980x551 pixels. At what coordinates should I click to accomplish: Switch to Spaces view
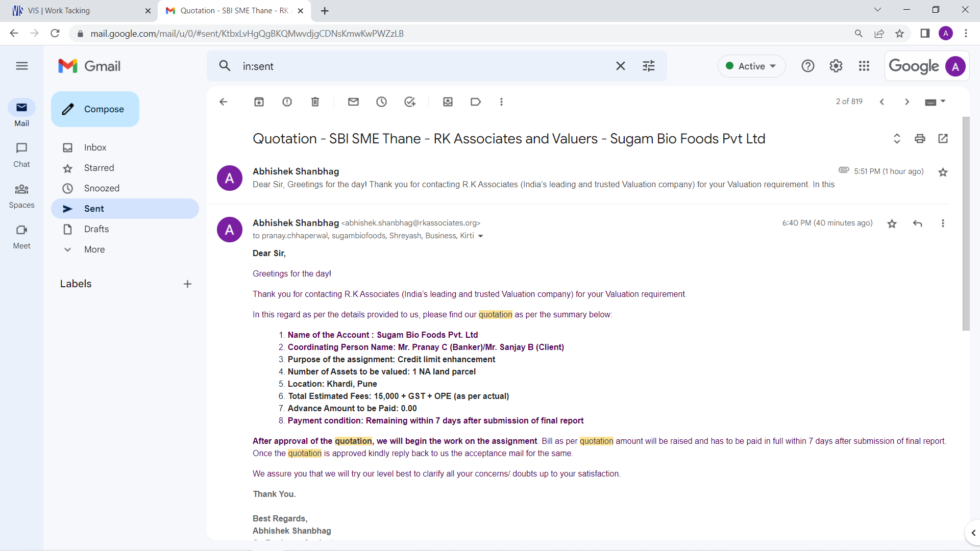21,196
